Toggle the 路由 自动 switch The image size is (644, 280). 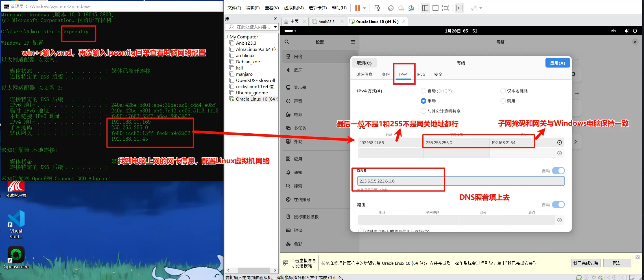pyautogui.click(x=558, y=205)
